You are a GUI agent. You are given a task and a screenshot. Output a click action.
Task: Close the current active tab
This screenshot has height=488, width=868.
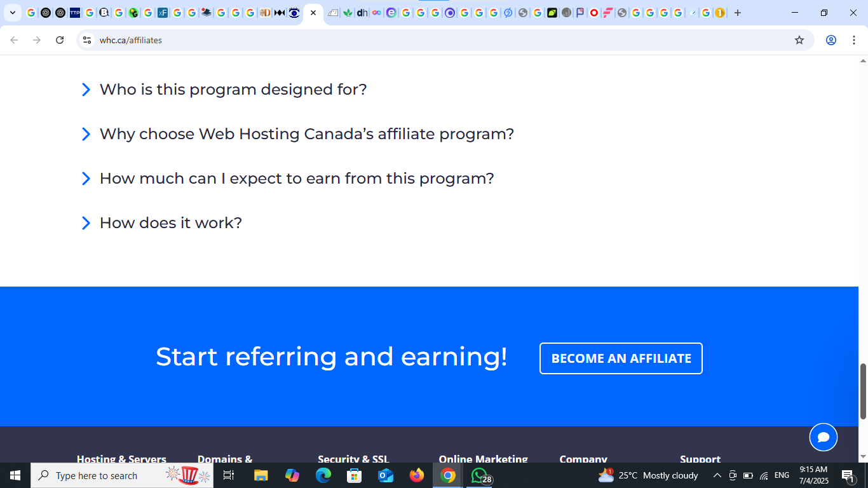tap(313, 13)
